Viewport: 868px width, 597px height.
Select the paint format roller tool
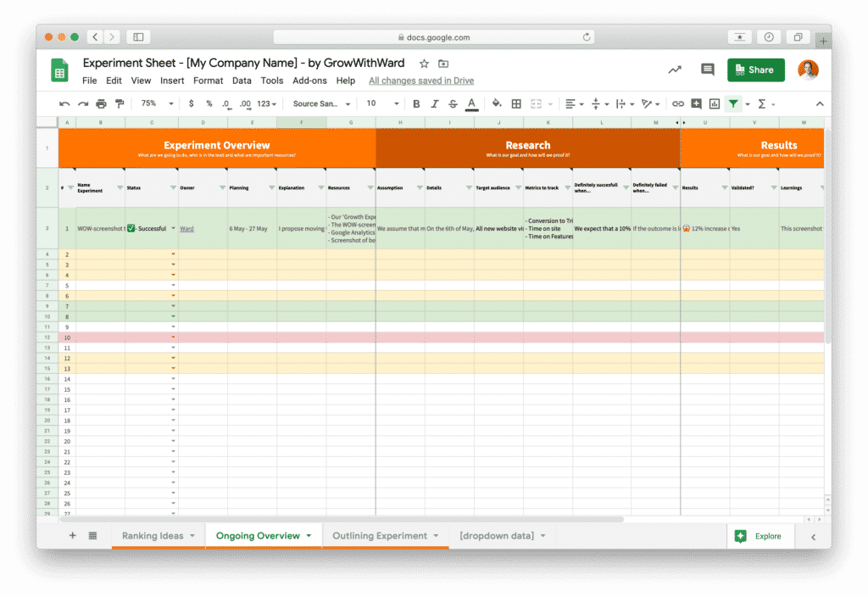click(x=120, y=103)
